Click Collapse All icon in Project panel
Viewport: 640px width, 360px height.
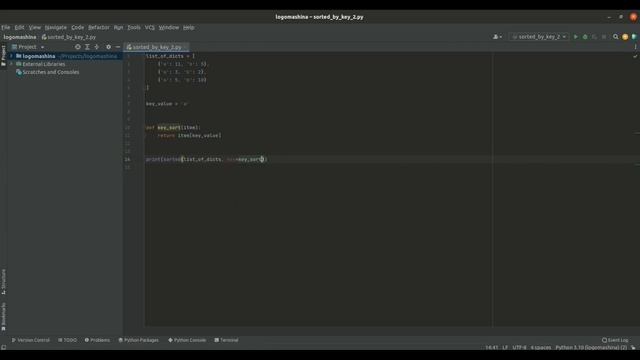click(x=97, y=47)
